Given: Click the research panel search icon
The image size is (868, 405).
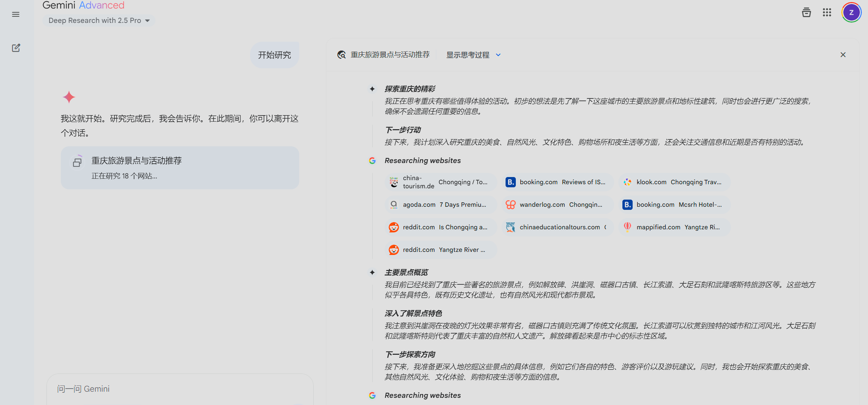Looking at the screenshot, I should tap(341, 55).
